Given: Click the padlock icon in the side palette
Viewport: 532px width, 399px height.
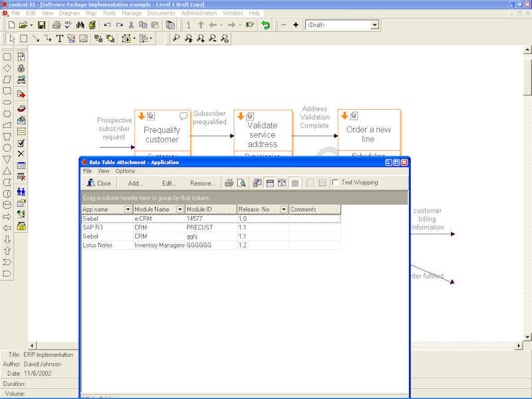Looking at the screenshot, I should pos(21,68).
